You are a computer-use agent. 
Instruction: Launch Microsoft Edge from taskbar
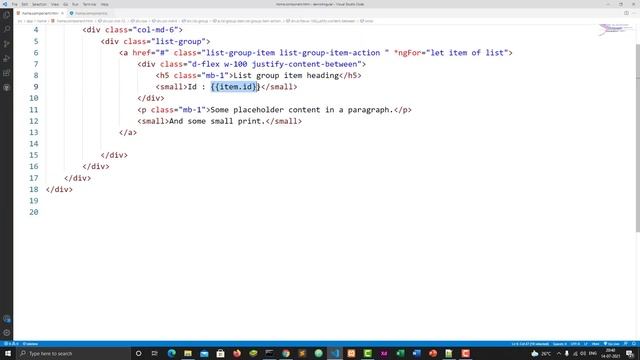pyautogui.click(x=171, y=353)
